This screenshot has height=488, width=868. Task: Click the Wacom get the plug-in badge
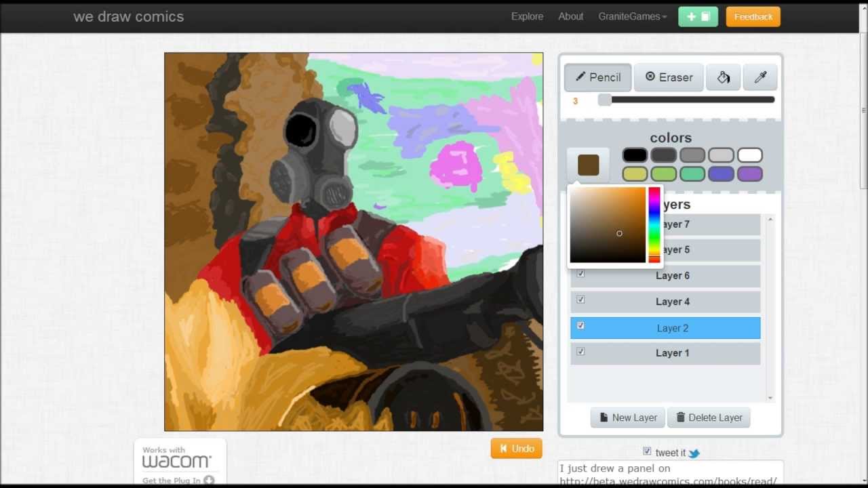(x=180, y=463)
